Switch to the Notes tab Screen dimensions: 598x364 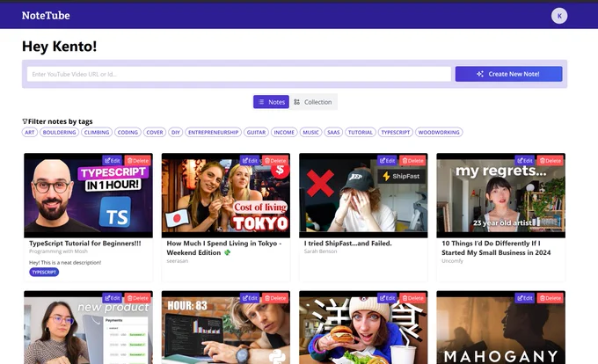[x=271, y=102]
